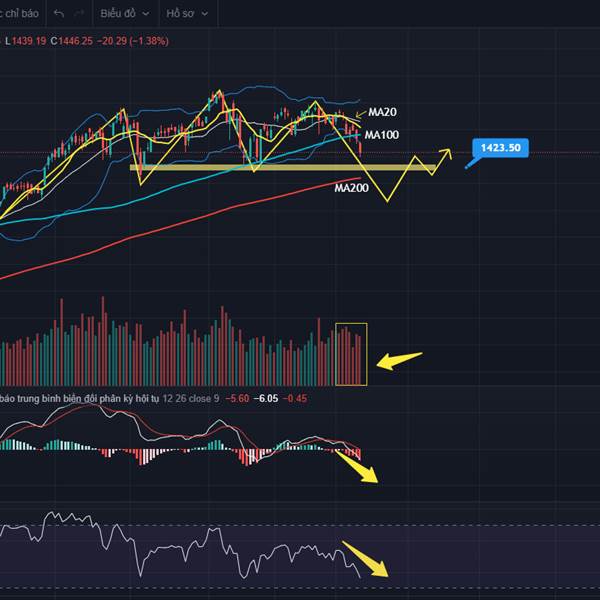Select the MA100 text label on chart
The image size is (600, 600).
tap(382, 135)
